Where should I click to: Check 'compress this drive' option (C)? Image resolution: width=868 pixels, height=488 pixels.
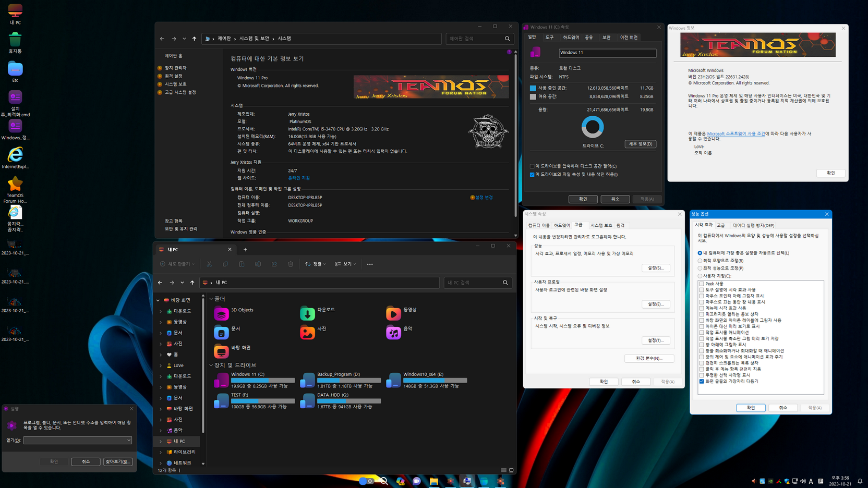coord(532,166)
